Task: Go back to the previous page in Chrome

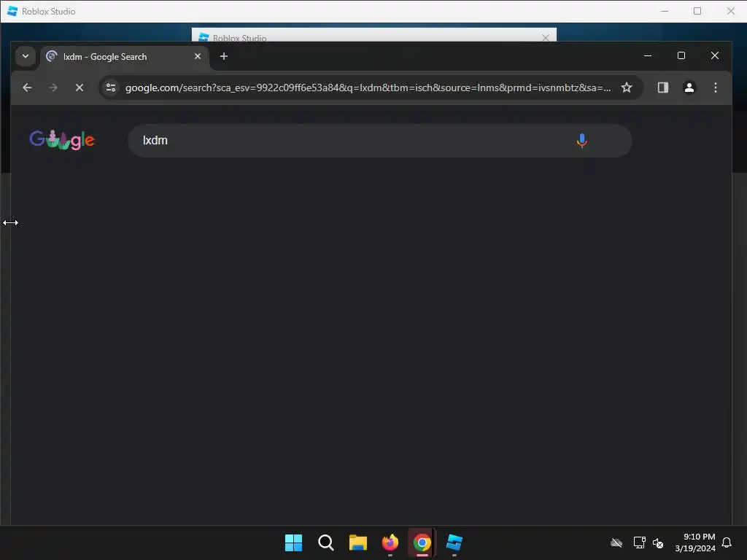Action: tap(27, 87)
